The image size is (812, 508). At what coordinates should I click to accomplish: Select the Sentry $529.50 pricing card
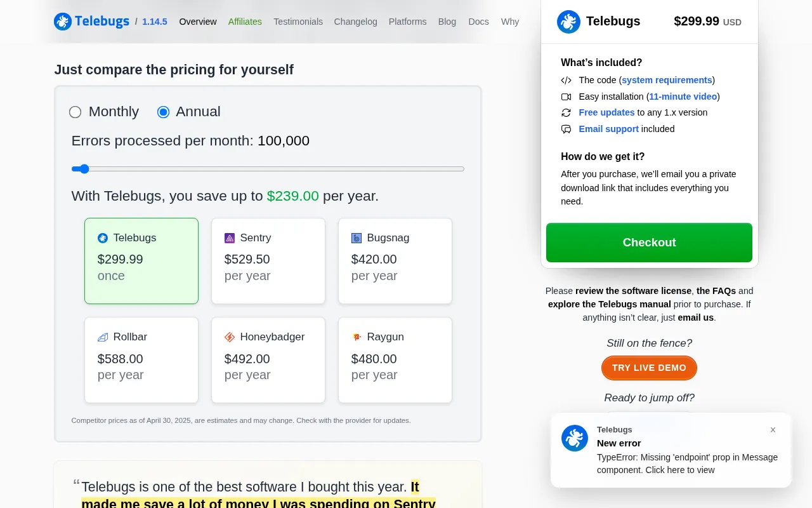click(268, 261)
